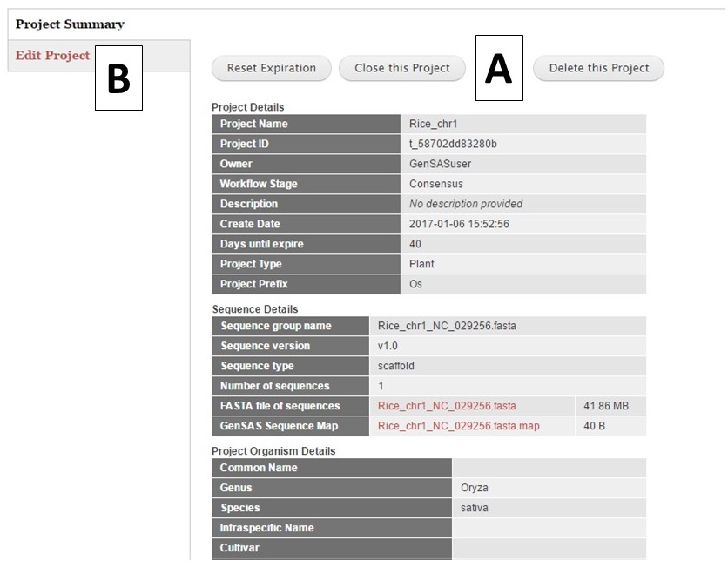Click the Project Type value Plant
The height and width of the screenshot is (561, 728).
click(421, 264)
